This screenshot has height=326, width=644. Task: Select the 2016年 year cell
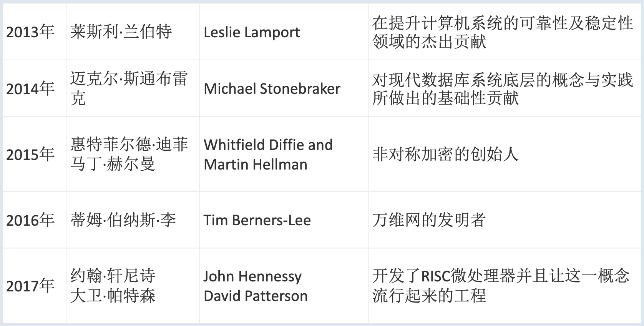pyautogui.click(x=34, y=220)
